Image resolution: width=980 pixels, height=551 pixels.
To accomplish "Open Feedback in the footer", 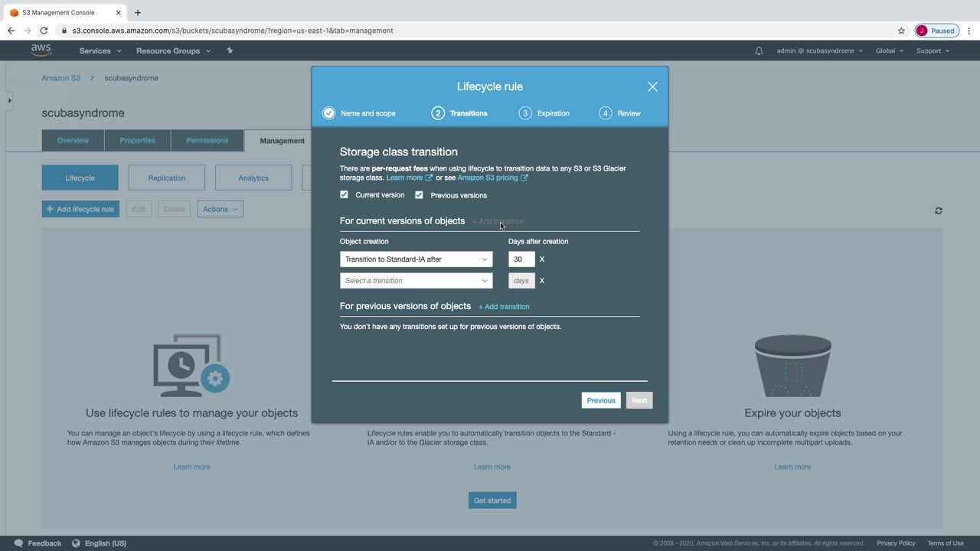I will point(38,543).
